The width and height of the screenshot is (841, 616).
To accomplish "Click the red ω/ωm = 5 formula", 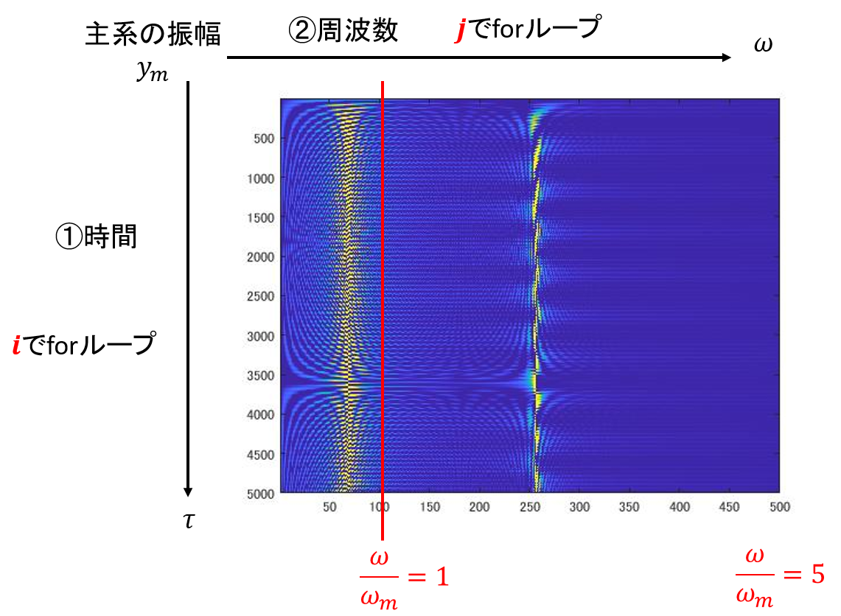I will tap(781, 578).
